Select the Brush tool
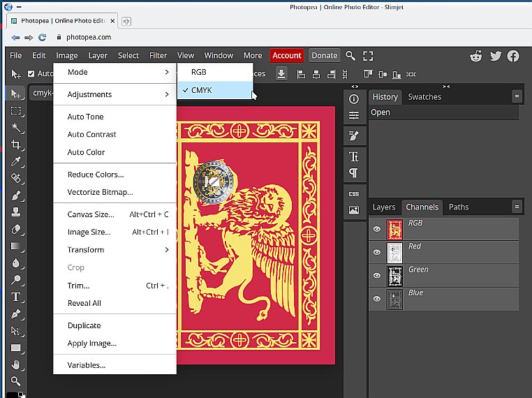 [x=16, y=196]
